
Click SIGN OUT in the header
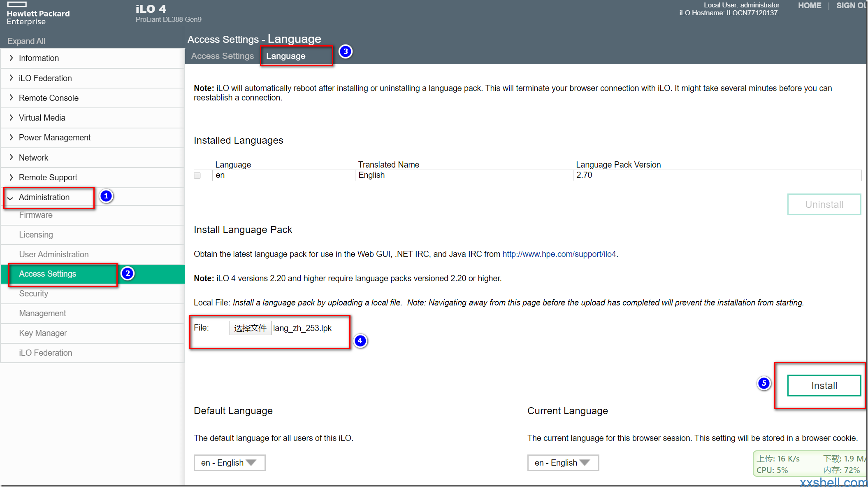point(852,5)
